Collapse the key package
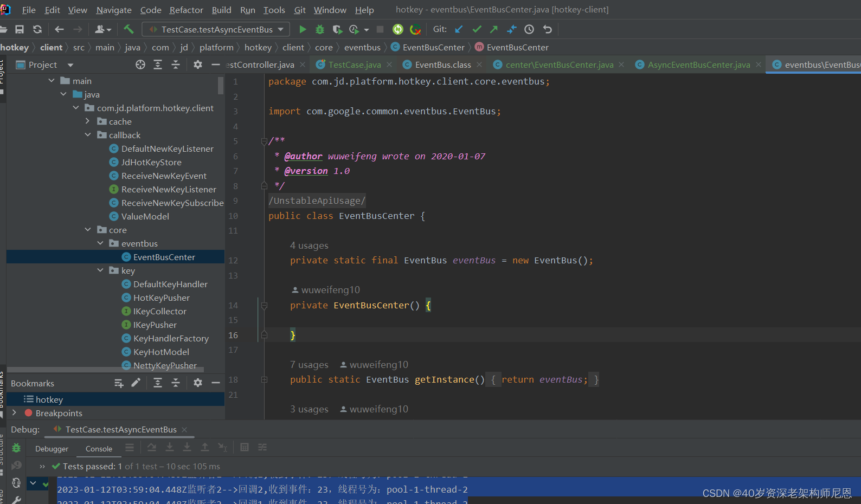Viewport: 861px width, 504px height. 100,270
